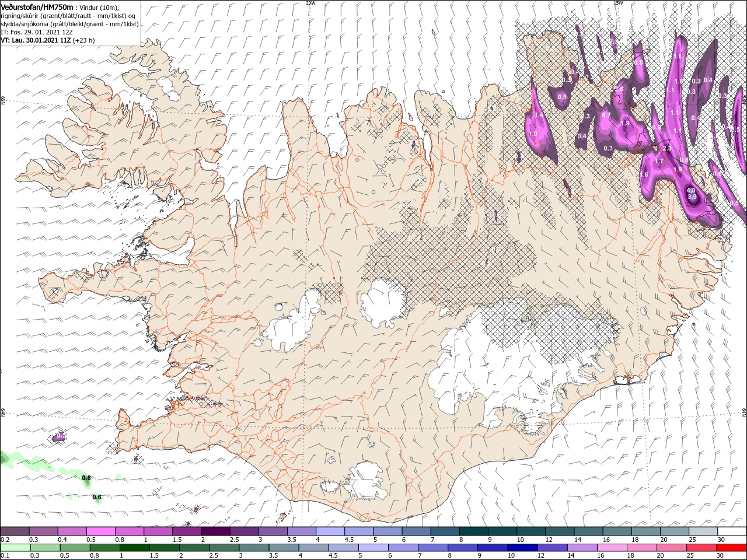
Task: Pick dark purple snow swatch starting at 2
Action: click(216, 531)
